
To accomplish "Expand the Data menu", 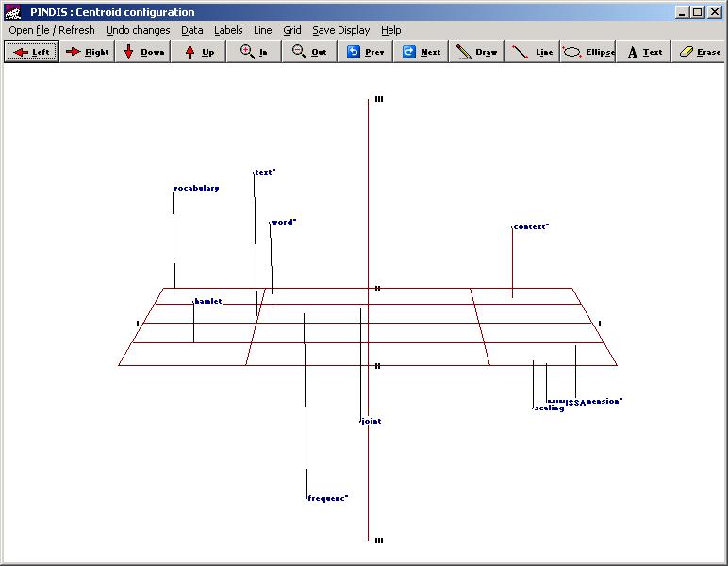I will click(x=192, y=30).
